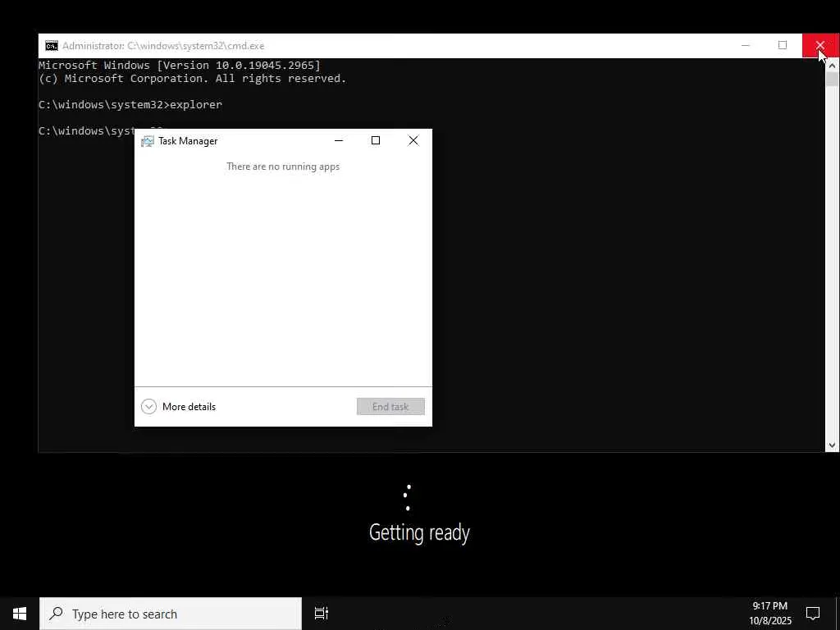Click the 'There are no running apps' text
Viewport: 840px width, 630px height.
pos(283,167)
